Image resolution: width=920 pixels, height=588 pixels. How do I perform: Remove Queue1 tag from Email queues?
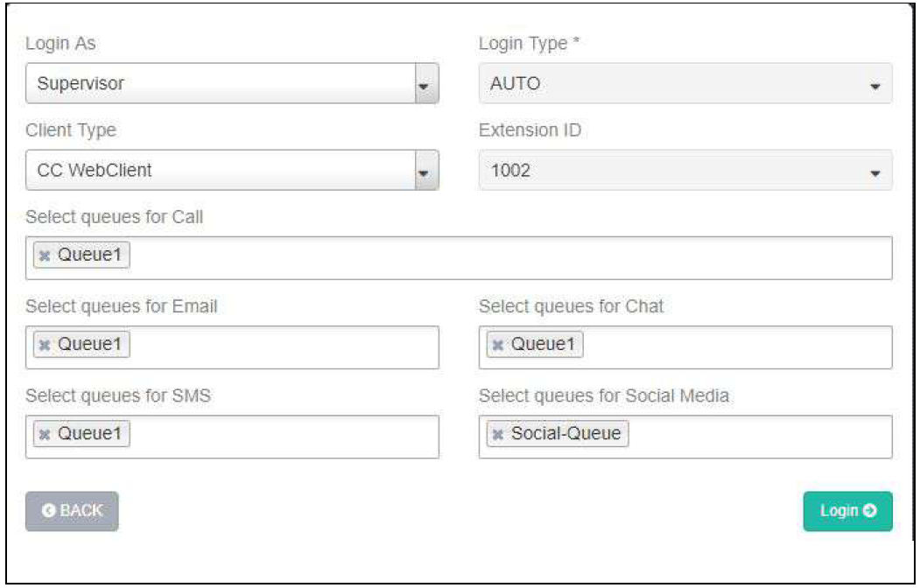coord(45,346)
